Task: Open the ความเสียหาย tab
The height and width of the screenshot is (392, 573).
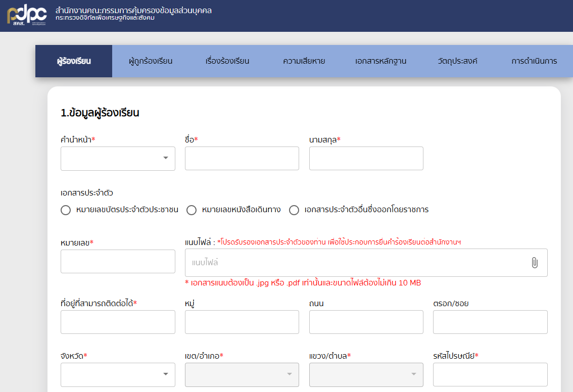Action: [x=304, y=61]
